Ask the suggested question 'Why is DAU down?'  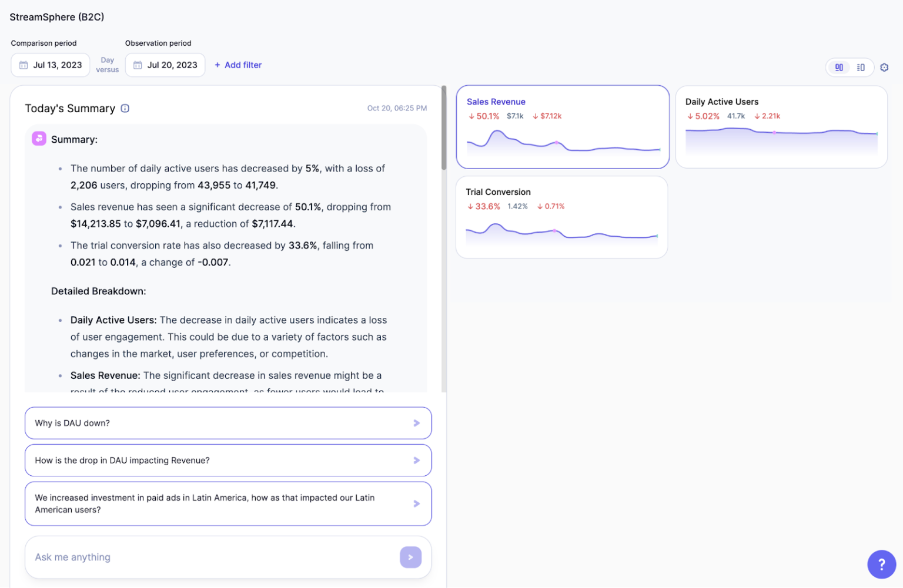[x=228, y=423]
